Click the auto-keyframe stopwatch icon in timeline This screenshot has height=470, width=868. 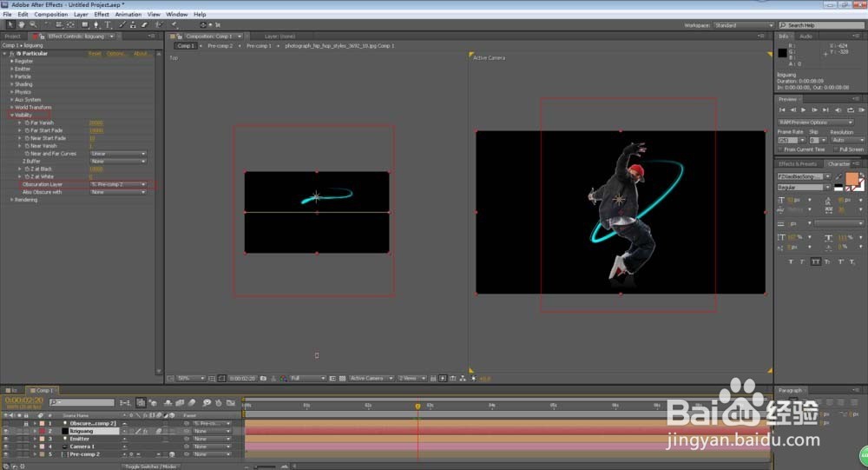[x=219, y=403]
